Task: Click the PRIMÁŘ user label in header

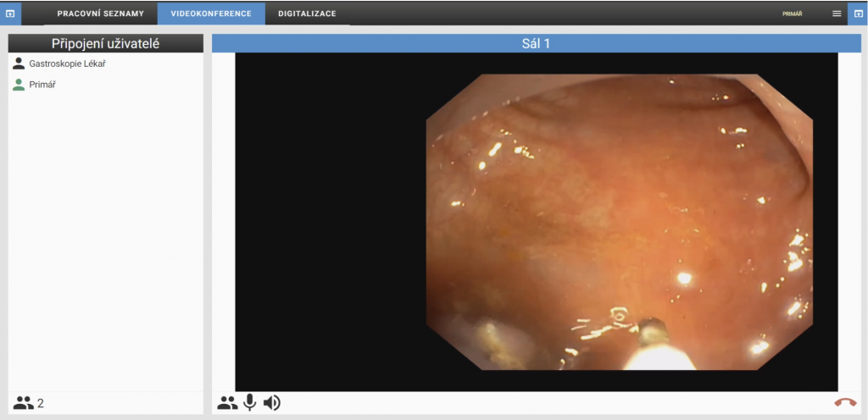Action: [x=792, y=14]
